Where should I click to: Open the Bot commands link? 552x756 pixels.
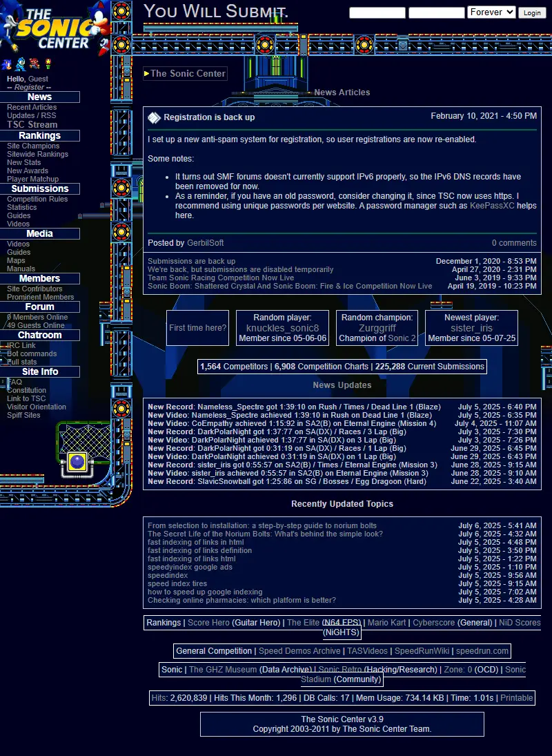[x=32, y=353]
